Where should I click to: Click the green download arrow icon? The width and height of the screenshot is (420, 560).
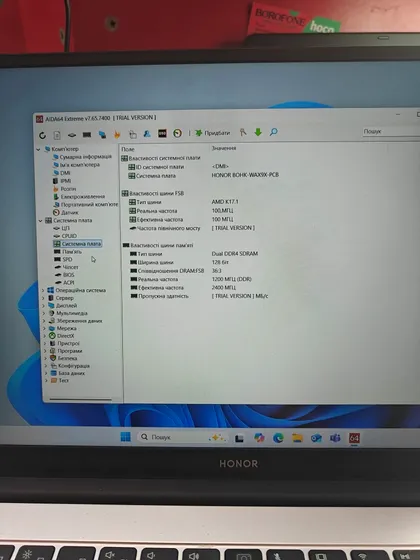[258, 132]
